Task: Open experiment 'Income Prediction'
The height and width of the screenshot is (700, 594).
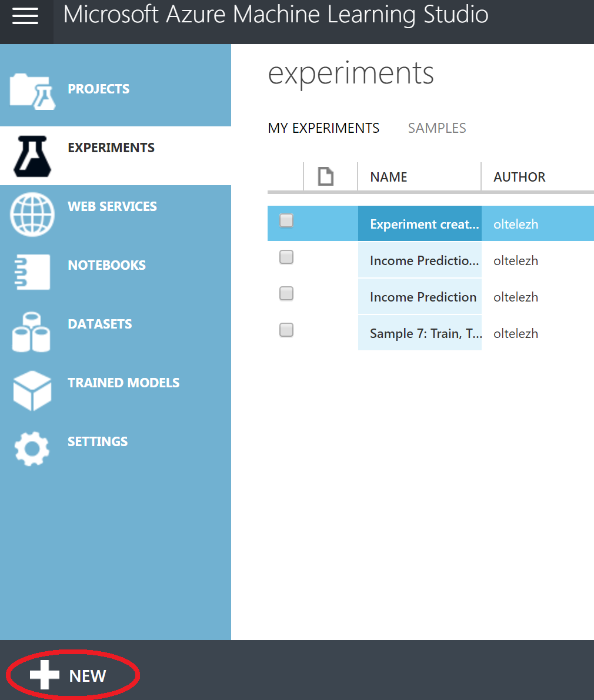Action: (x=423, y=297)
